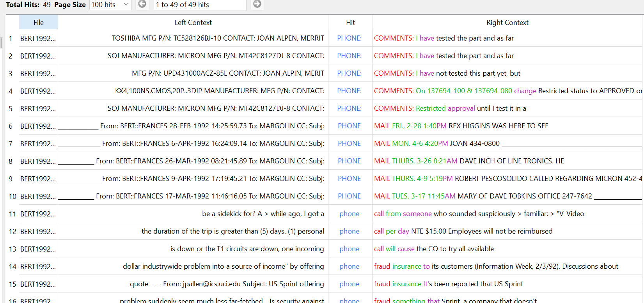Image resolution: width=644 pixels, height=303 pixels.
Task: Click 'fraud insurance to' right context in row 14
Action: [402, 266]
